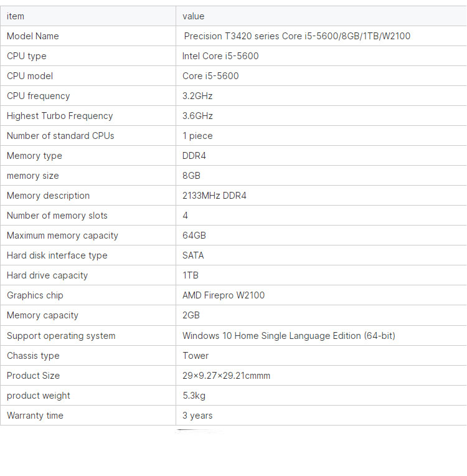
Task: Select the '29×9.27×29.21cmmm' value
Action: click(x=226, y=376)
